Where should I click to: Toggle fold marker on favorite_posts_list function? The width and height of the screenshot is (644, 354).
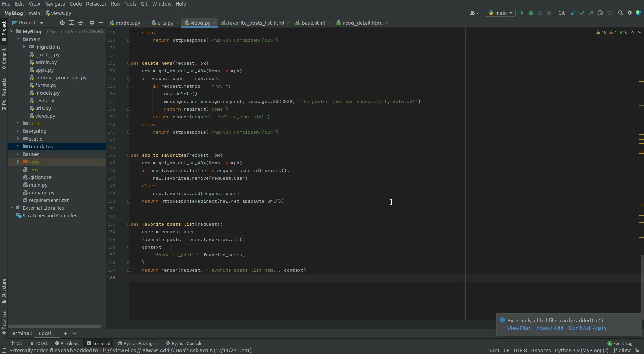pyautogui.click(x=129, y=224)
